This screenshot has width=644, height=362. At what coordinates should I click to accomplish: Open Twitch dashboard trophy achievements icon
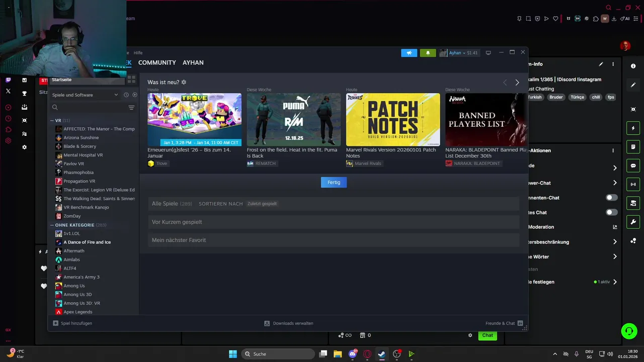tap(24, 94)
